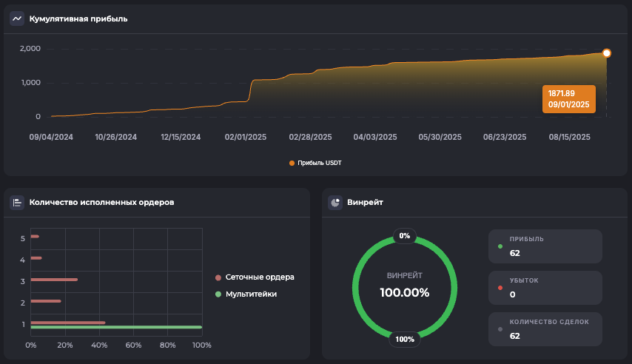Click the green Мультитейки bar at level 1
This screenshot has height=364, width=632.
[x=116, y=327]
